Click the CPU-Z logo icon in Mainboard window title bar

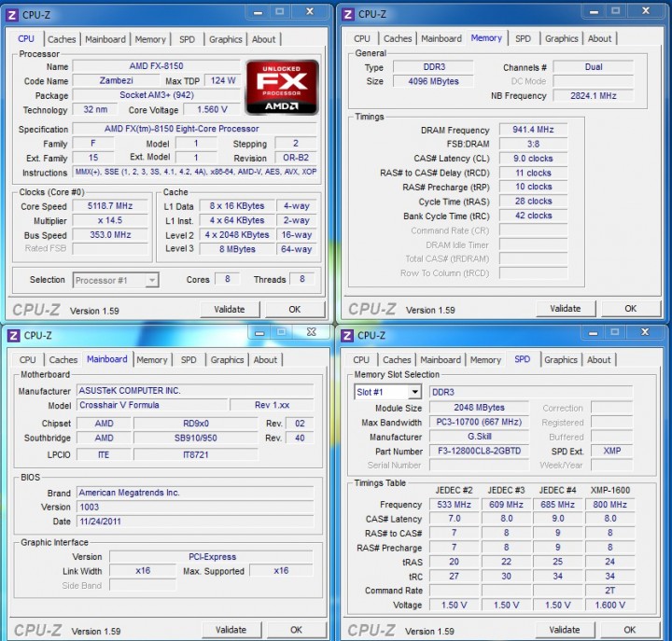(13, 336)
